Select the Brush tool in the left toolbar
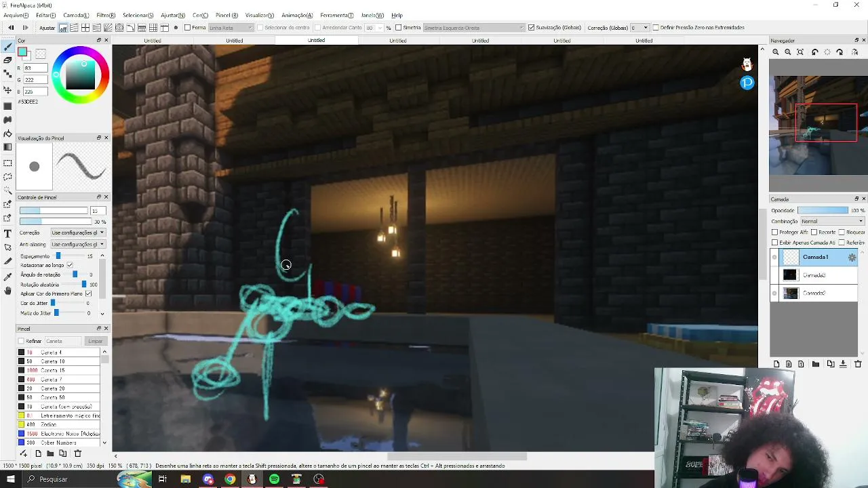Screen dimensions: 868x488 pos(7,47)
